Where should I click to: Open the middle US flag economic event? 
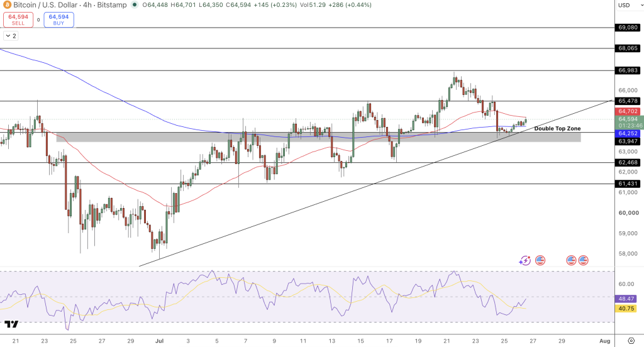(x=571, y=260)
